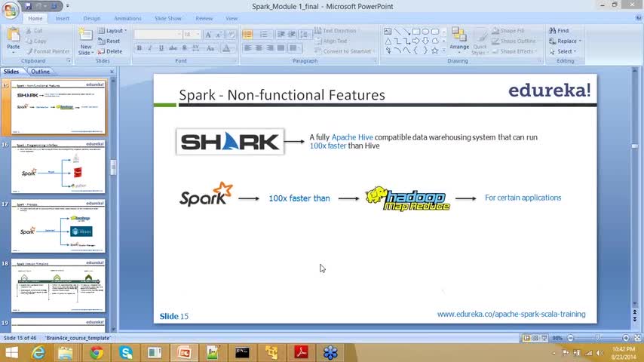Switch to the Slide Show ribbon tab

click(x=167, y=19)
